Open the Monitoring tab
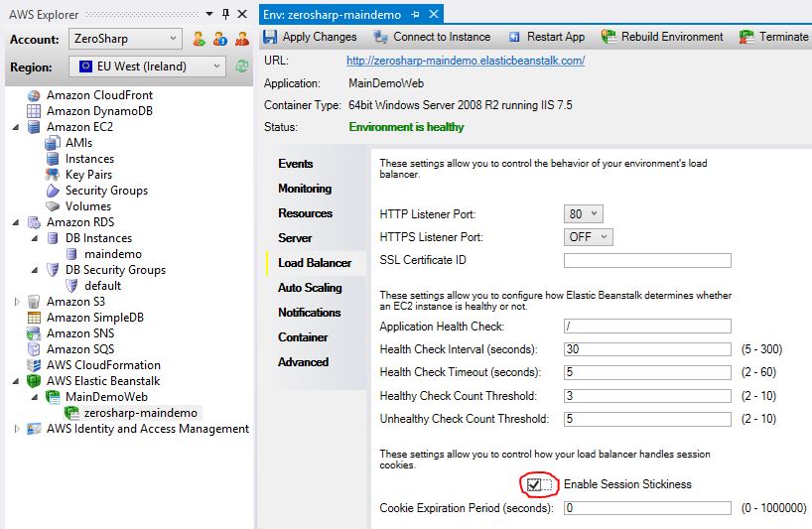The image size is (812, 529). click(x=305, y=189)
